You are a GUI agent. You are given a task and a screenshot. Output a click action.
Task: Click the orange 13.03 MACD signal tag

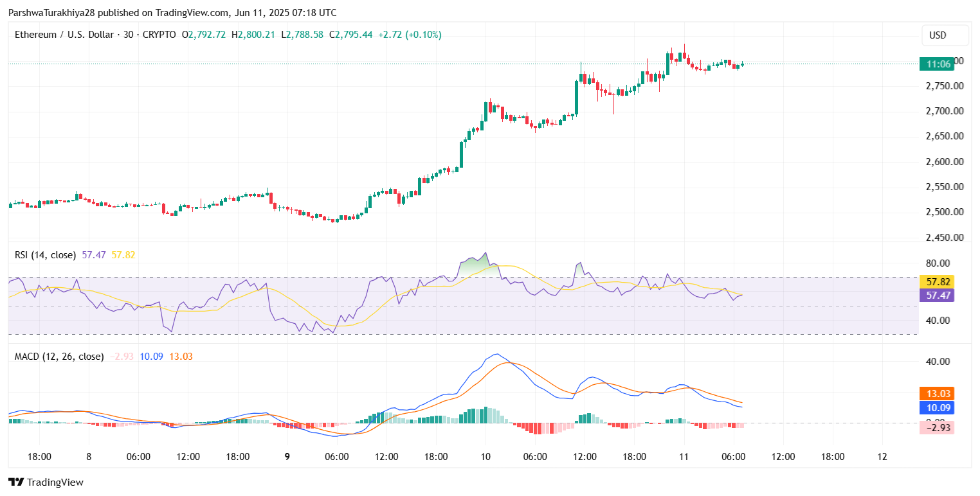(936, 393)
